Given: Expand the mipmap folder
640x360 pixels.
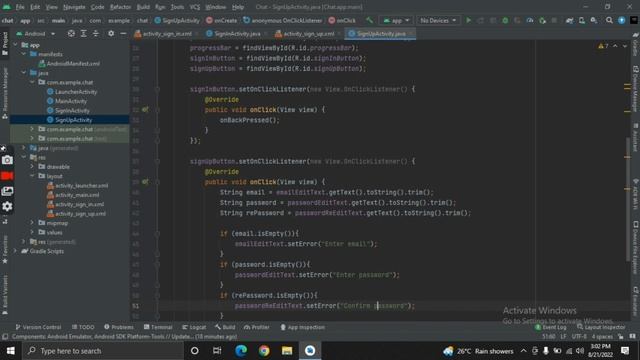Looking at the screenshot, I should point(32,223).
